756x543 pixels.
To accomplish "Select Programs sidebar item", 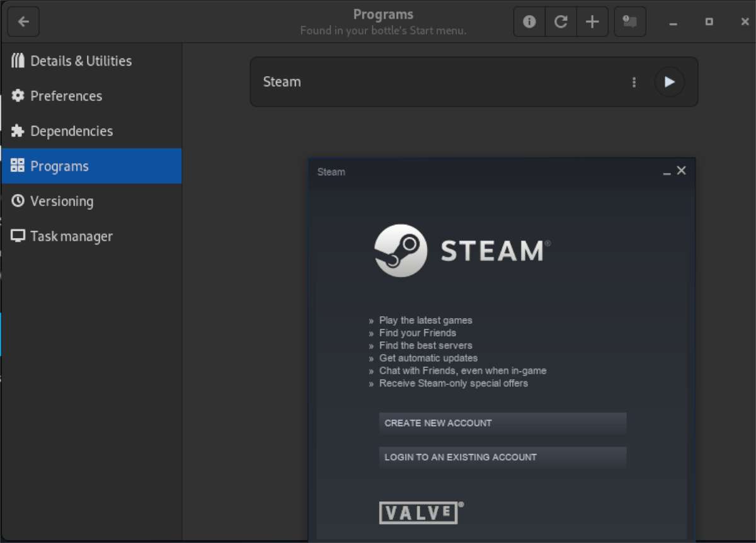I will pyautogui.click(x=91, y=166).
